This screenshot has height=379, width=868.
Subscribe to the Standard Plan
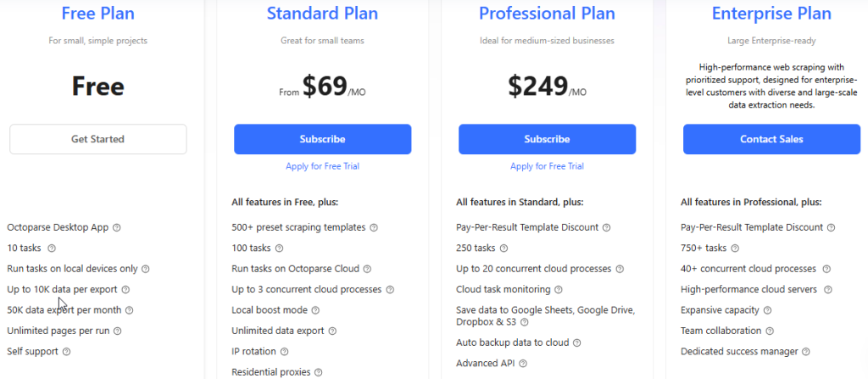coord(322,139)
